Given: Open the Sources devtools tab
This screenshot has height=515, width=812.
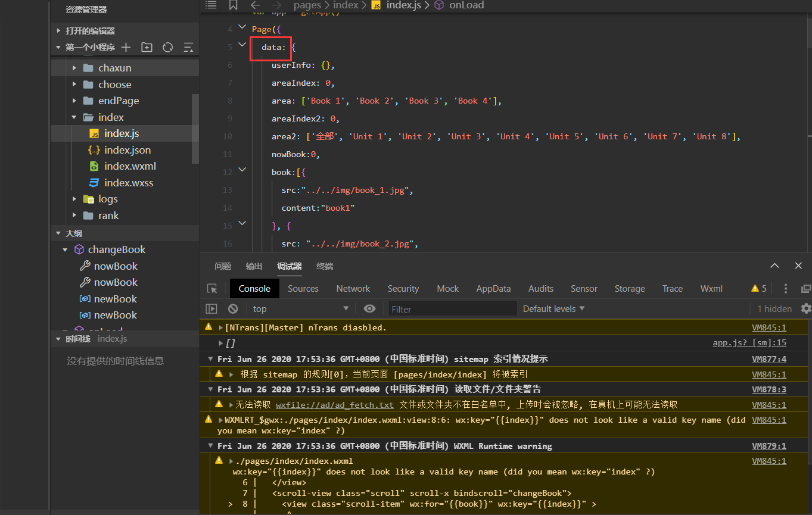Looking at the screenshot, I should [303, 289].
